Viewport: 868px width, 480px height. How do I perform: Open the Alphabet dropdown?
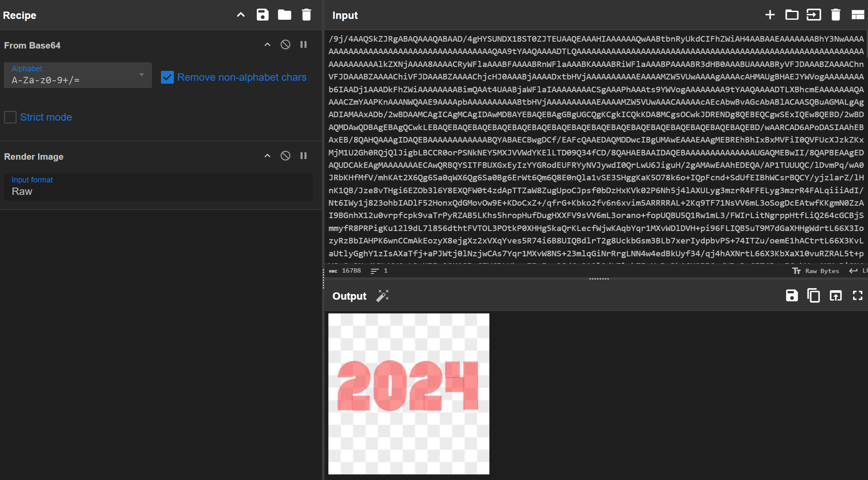(x=78, y=75)
